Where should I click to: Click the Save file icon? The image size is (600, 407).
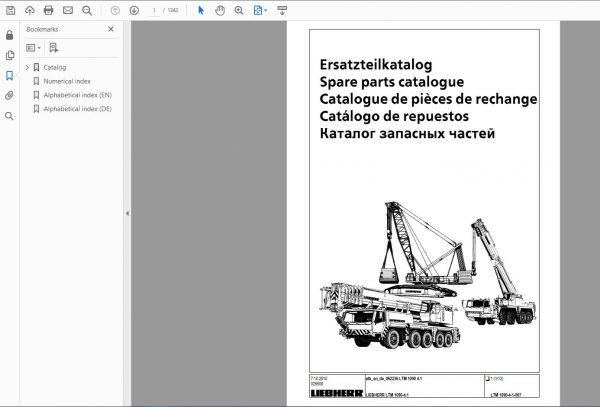click(x=10, y=10)
